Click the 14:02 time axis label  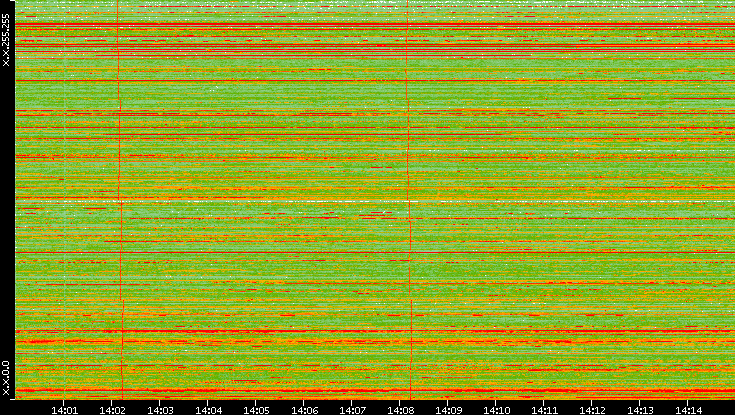point(112,410)
